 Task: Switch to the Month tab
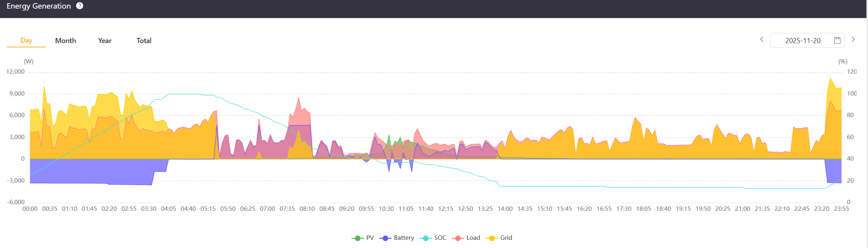(66, 41)
